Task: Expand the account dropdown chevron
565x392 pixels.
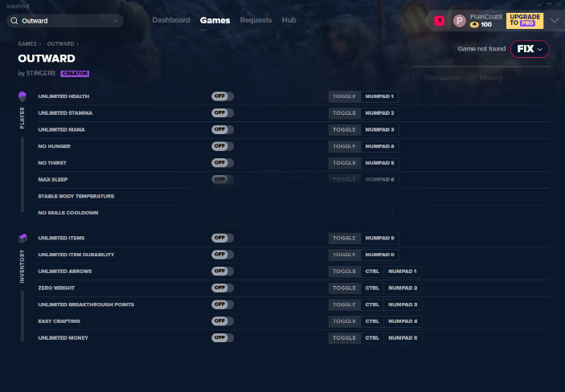Action: (x=555, y=21)
